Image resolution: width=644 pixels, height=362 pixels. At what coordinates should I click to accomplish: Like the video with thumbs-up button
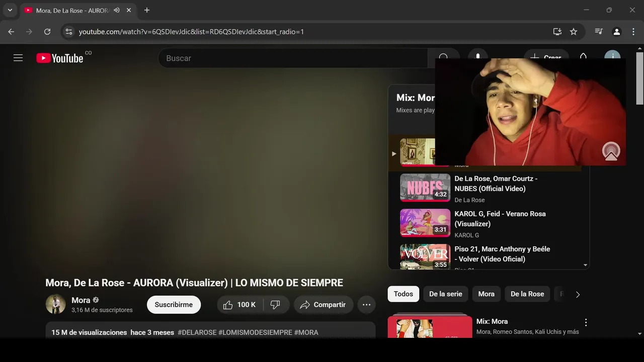coord(239,305)
